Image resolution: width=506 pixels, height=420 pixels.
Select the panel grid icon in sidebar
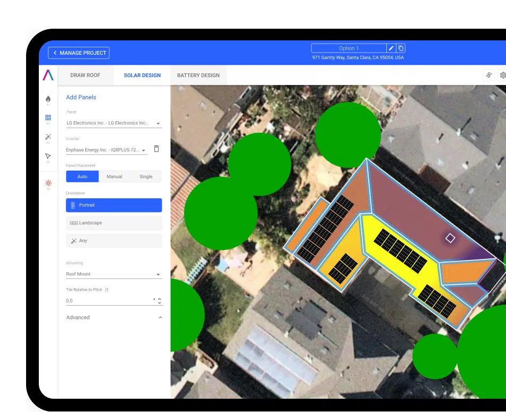pos(48,117)
